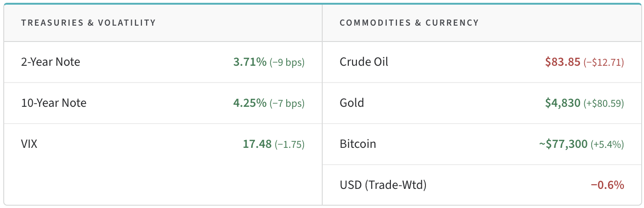Click the Commodities & Currency header
This screenshot has width=644, height=208.
[x=409, y=22]
